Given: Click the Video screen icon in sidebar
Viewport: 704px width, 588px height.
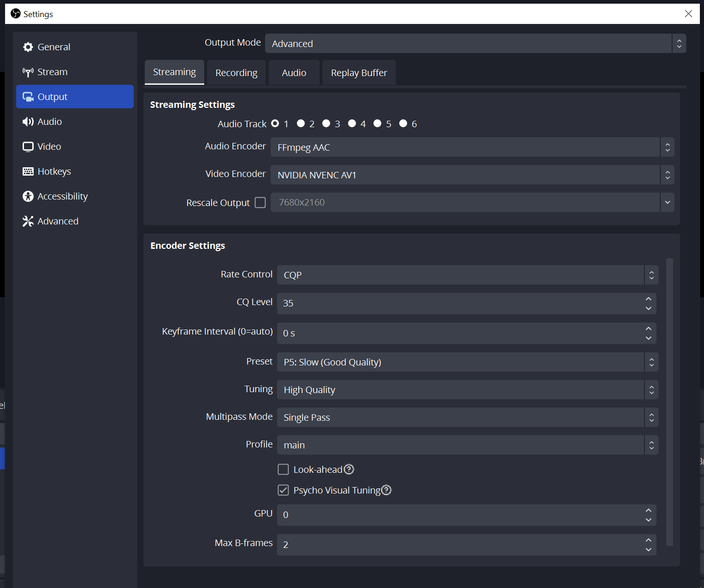Looking at the screenshot, I should [28, 147].
